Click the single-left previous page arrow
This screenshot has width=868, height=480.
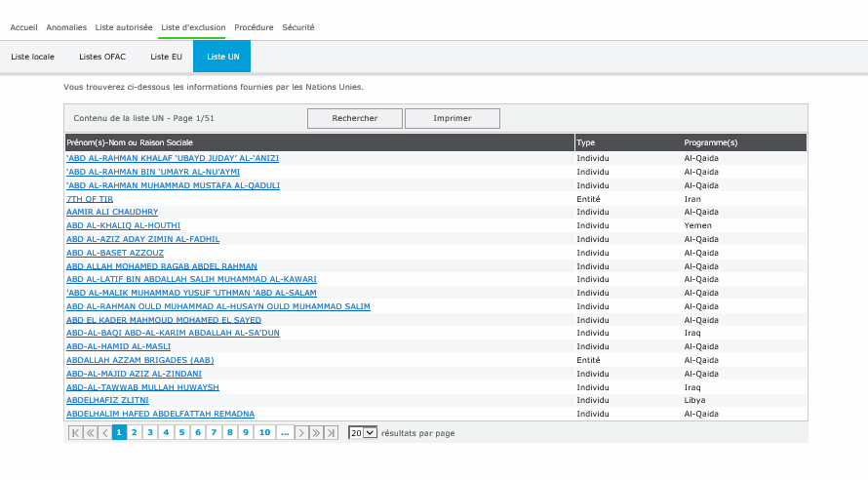click(x=104, y=432)
